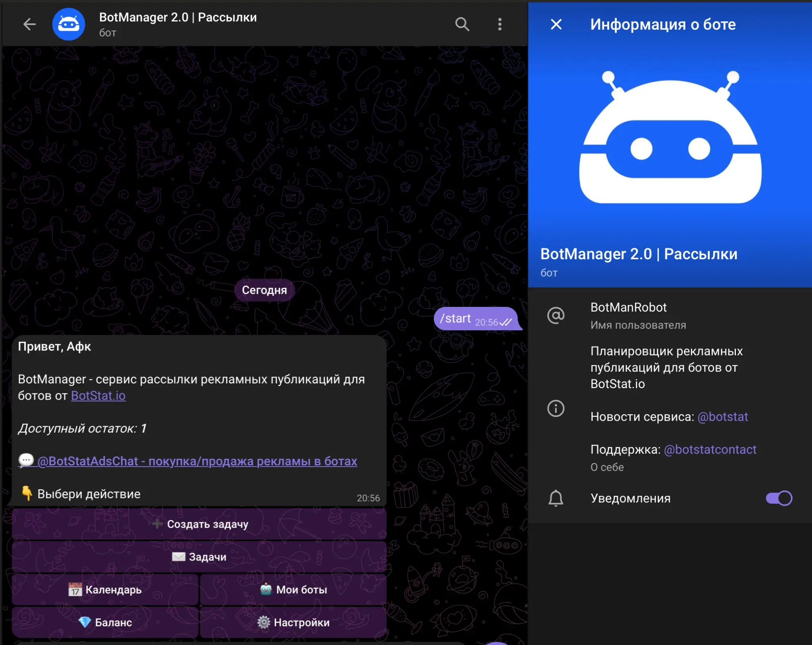
Task: Close the bot info panel
Action: click(x=556, y=24)
